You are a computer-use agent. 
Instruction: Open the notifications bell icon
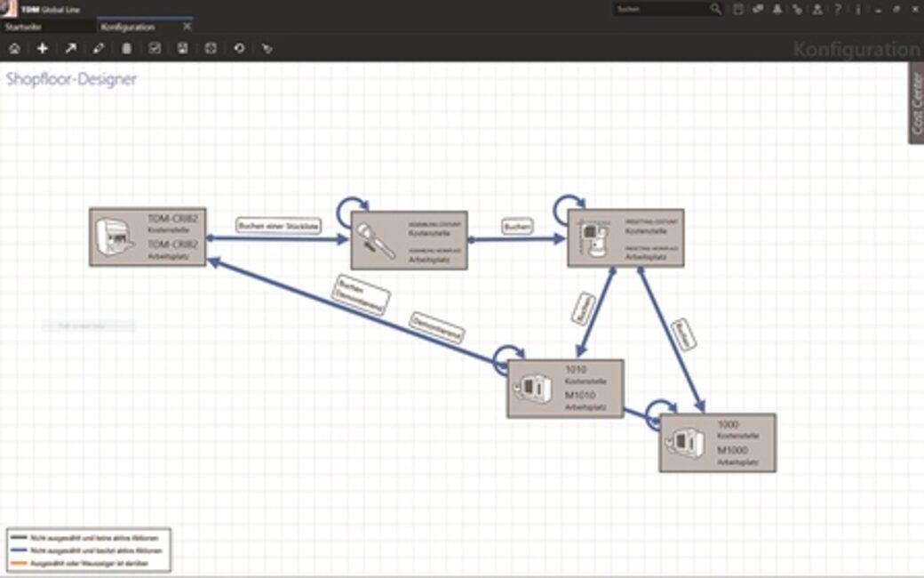pos(778,9)
